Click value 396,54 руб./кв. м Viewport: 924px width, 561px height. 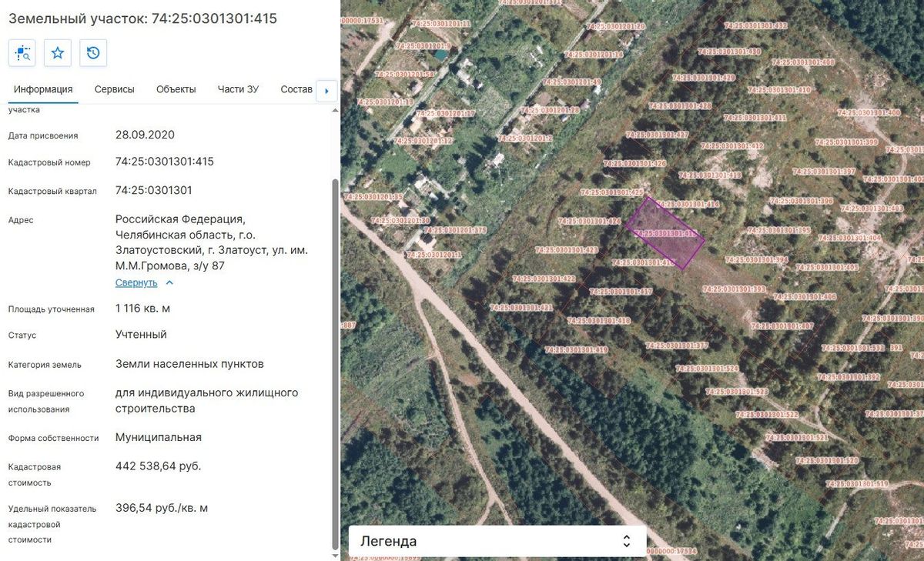pos(162,508)
